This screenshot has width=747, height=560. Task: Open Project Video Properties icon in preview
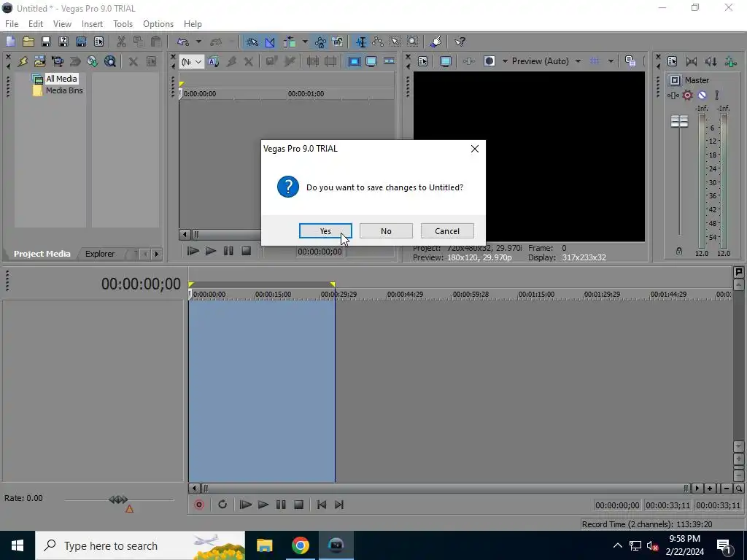422,61
